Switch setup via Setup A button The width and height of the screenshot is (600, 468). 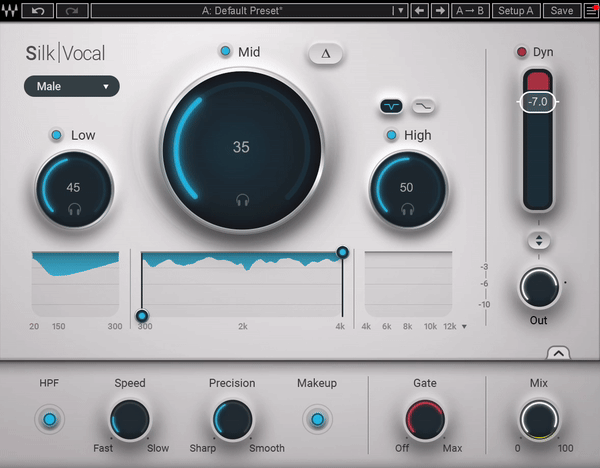pos(515,11)
